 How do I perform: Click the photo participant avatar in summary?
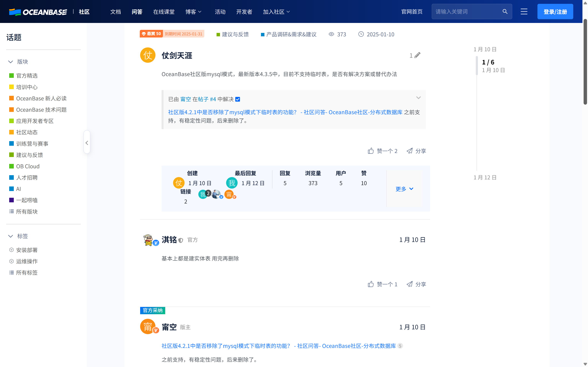point(216,194)
